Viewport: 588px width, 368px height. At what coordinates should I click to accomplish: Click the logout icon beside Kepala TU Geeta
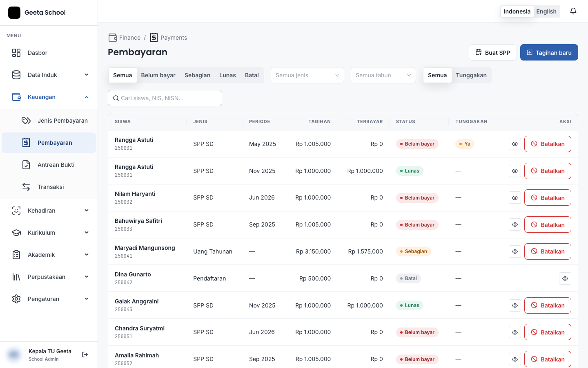click(85, 355)
